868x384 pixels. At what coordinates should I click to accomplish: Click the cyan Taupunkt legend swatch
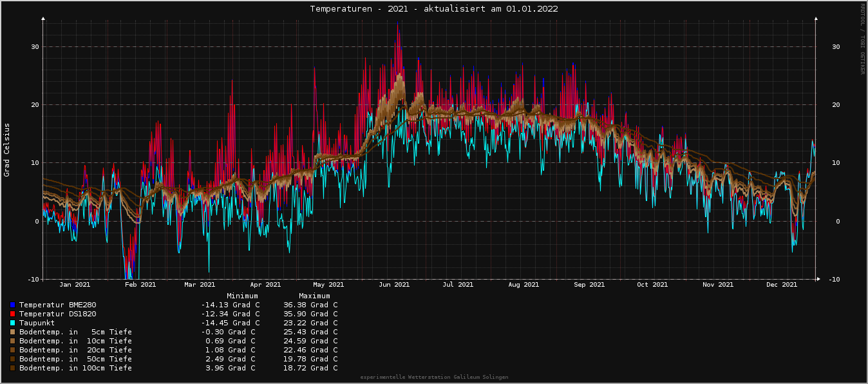click(13, 323)
